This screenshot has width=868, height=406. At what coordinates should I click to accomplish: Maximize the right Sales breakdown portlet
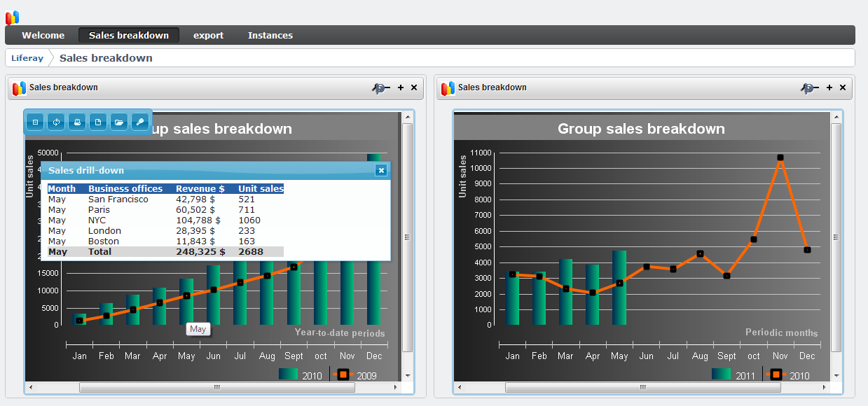click(x=829, y=87)
